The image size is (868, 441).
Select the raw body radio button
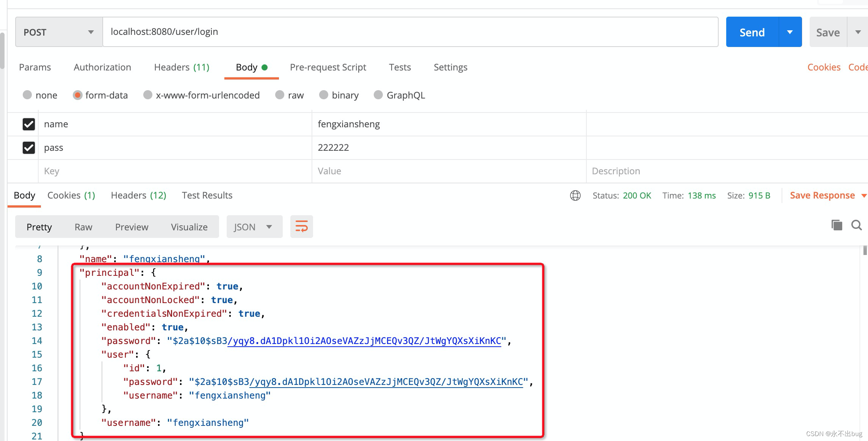point(279,95)
